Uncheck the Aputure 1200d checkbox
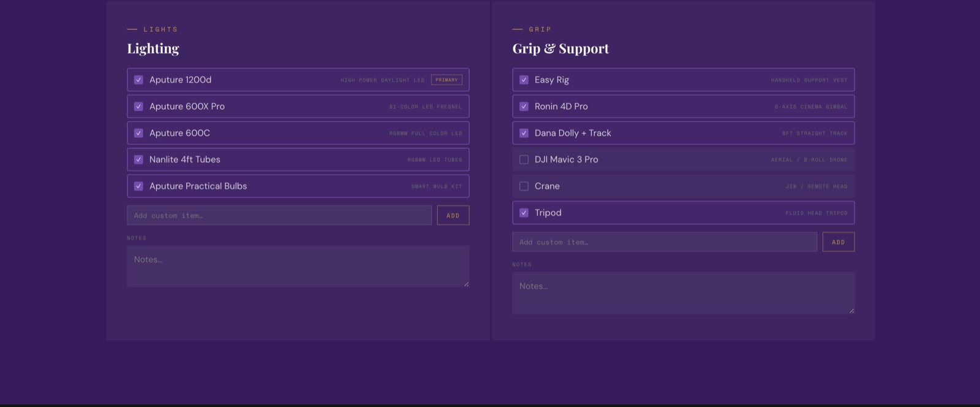980x407 pixels. point(138,80)
